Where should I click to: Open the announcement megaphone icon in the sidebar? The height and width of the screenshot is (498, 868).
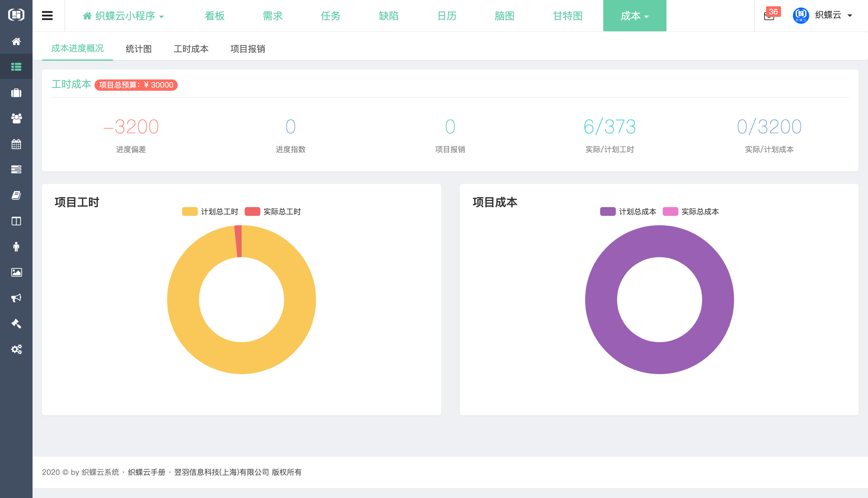click(x=16, y=297)
